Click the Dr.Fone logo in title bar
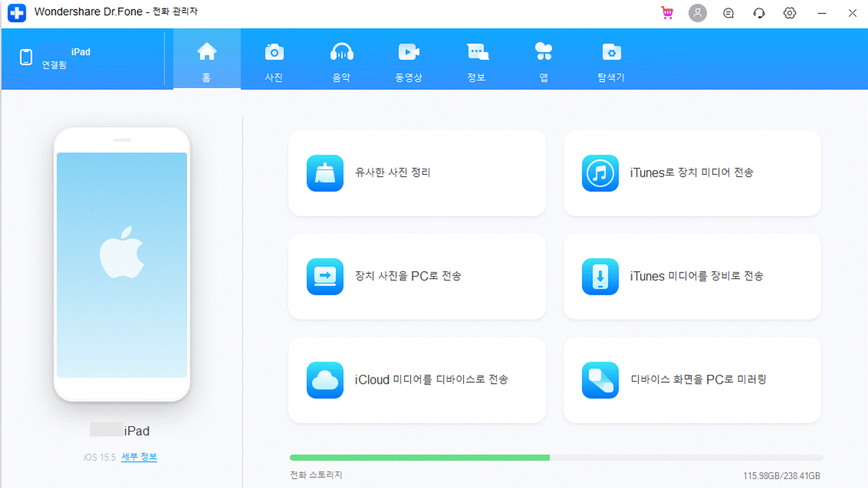The image size is (868, 488). pos(17,13)
